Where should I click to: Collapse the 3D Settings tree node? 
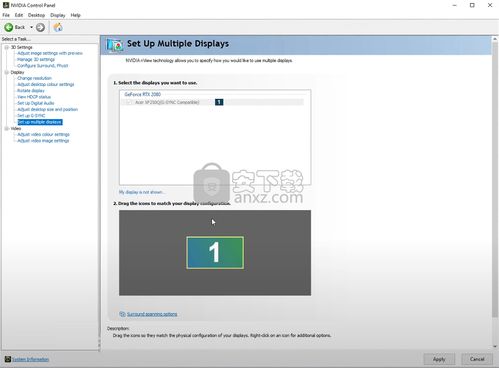pyautogui.click(x=7, y=47)
